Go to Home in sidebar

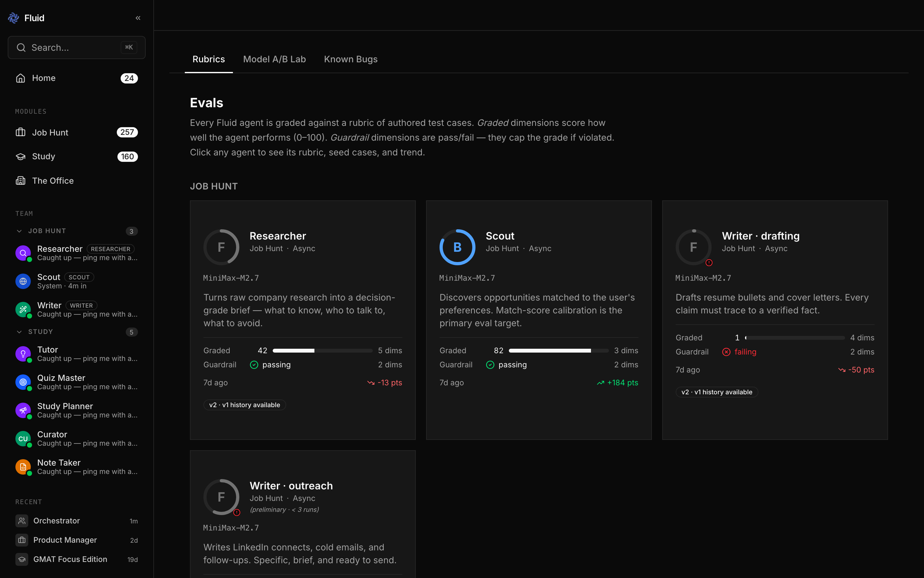pyautogui.click(x=76, y=78)
